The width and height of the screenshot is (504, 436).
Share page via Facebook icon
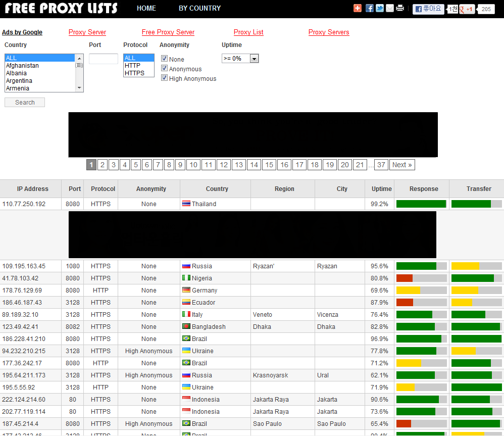[369, 8]
